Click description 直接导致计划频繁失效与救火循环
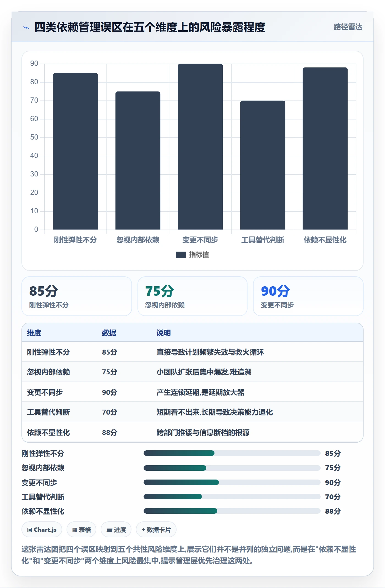 click(210, 352)
